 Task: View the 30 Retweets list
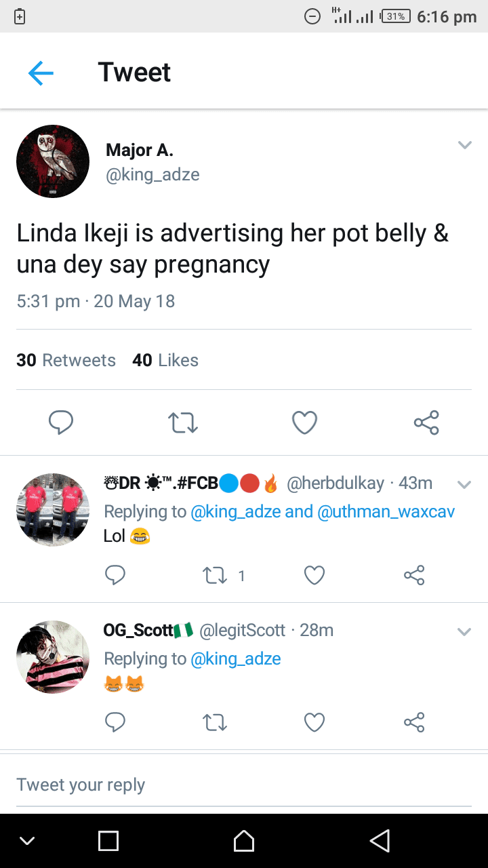tap(66, 360)
